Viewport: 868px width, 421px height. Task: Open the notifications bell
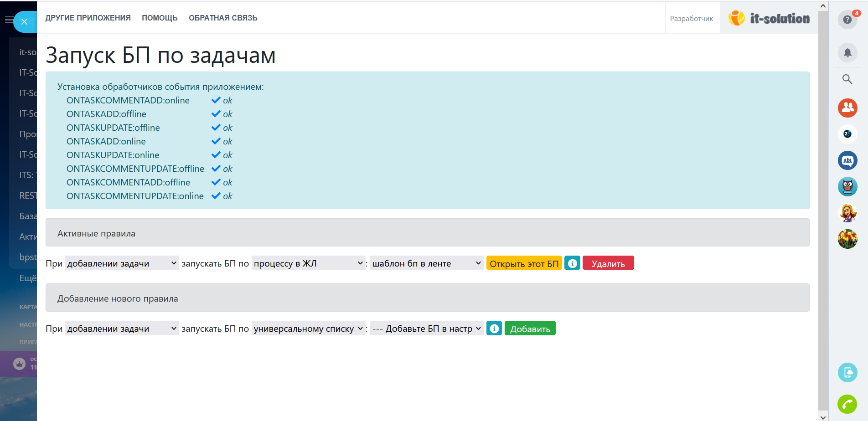pyautogui.click(x=847, y=53)
